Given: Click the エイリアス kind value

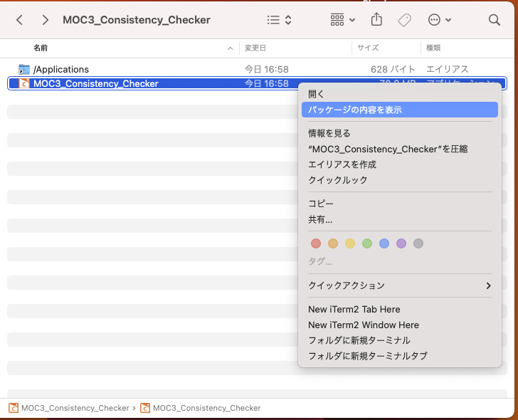Looking at the screenshot, I should click(448, 69).
